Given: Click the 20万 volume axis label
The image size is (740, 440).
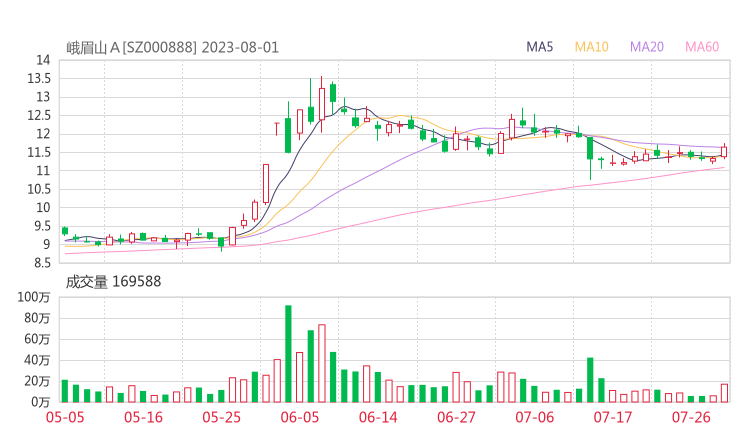Looking at the screenshot, I should pyautogui.click(x=37, y=381).
